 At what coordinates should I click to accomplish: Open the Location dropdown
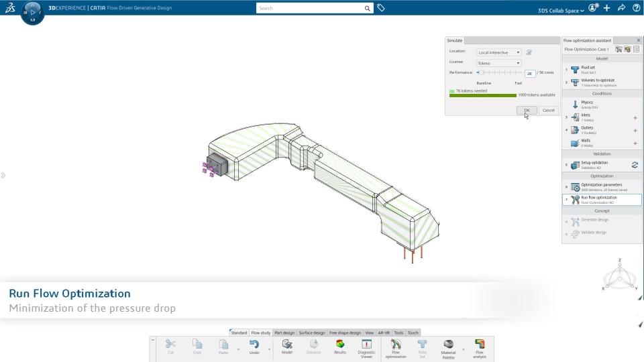tap(499, 52)
